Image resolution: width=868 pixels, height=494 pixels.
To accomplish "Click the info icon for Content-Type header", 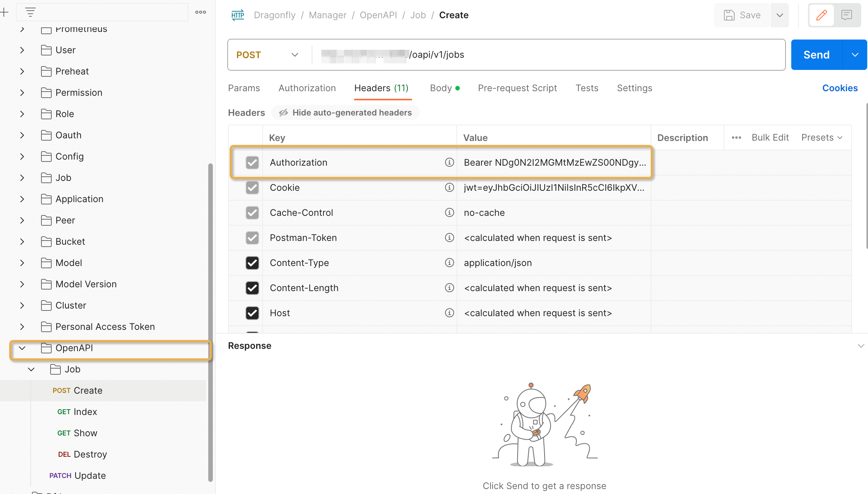I will [449, 263].
